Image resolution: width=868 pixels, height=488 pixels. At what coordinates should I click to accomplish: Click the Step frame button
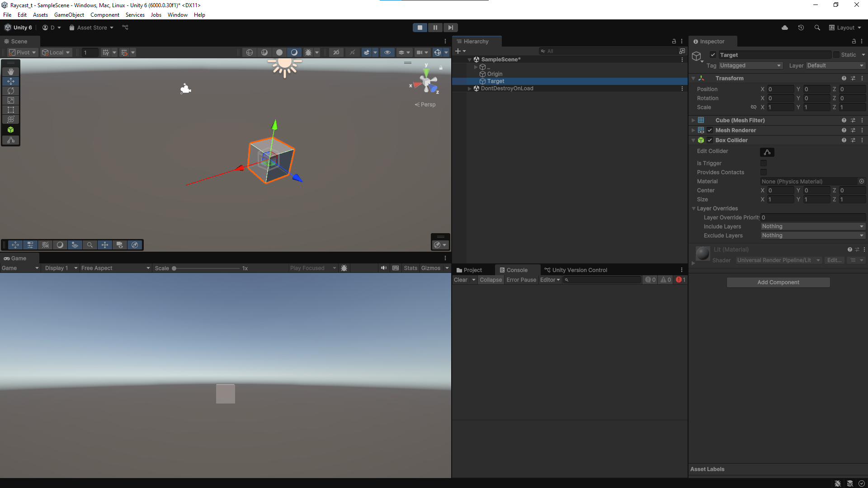pos(450,28)
